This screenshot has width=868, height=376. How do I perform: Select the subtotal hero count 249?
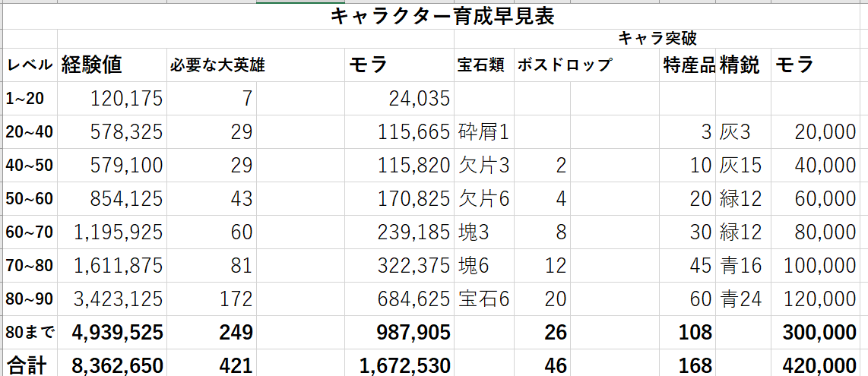point(211,332)
